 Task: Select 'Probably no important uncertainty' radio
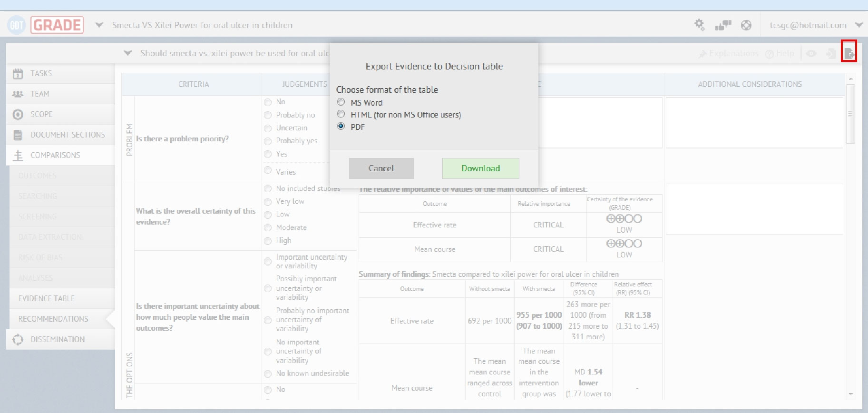pyautogui.click(x=268, y=320)
